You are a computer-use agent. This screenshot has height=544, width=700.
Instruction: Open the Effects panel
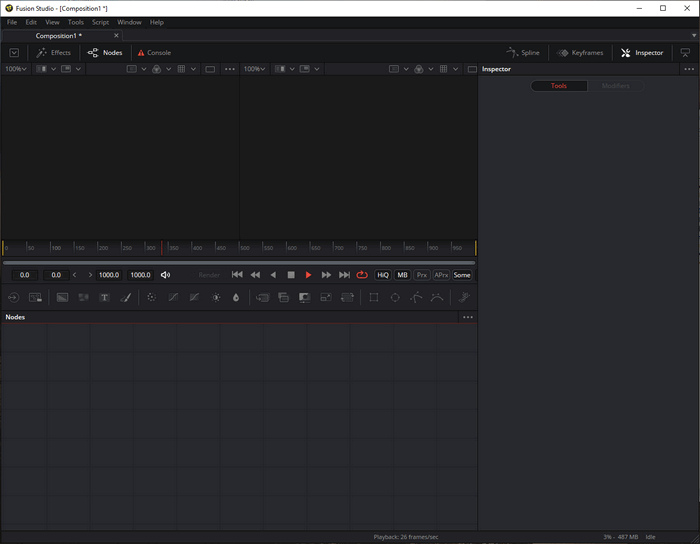click(x=54, y=53)
